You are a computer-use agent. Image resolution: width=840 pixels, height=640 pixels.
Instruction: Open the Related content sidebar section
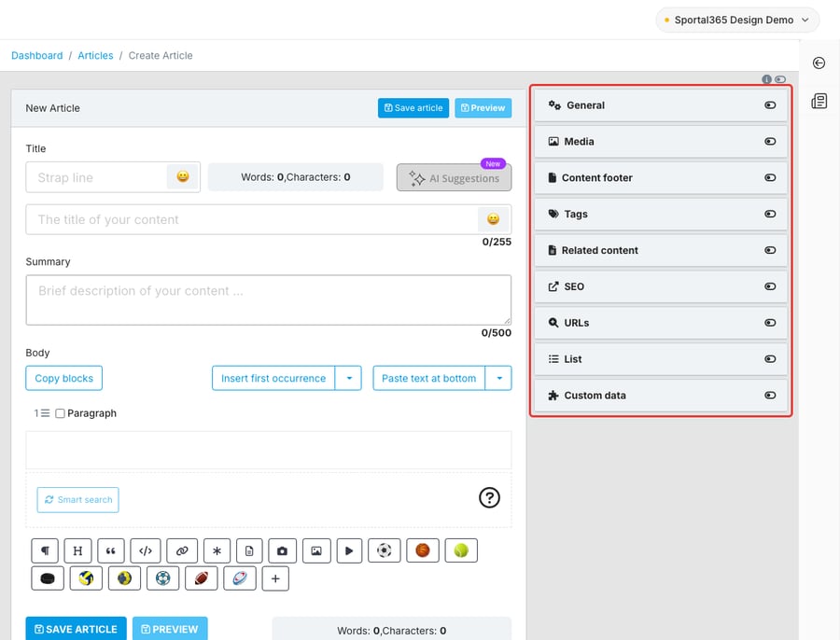pos(661,250)
